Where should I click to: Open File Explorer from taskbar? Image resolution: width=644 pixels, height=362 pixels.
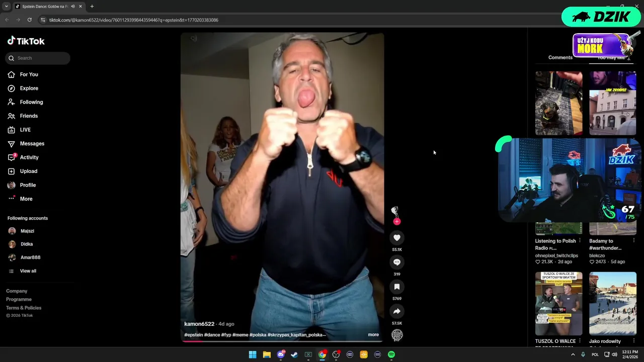point(267,355)
